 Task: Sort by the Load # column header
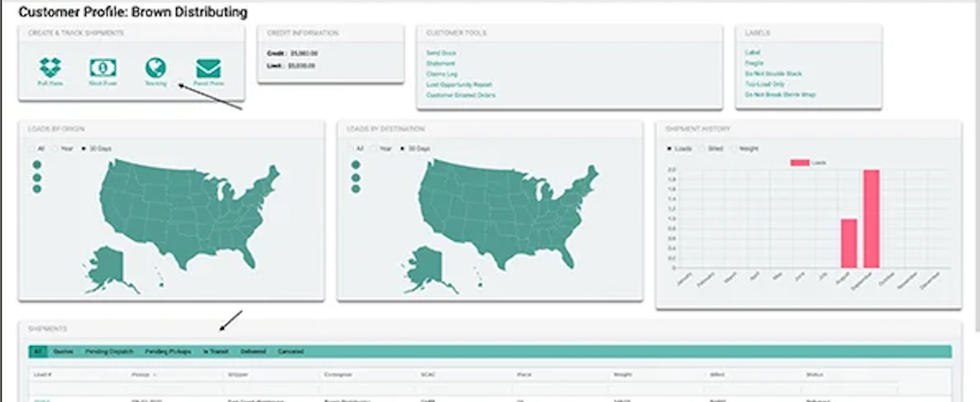[x=42, y=374]
